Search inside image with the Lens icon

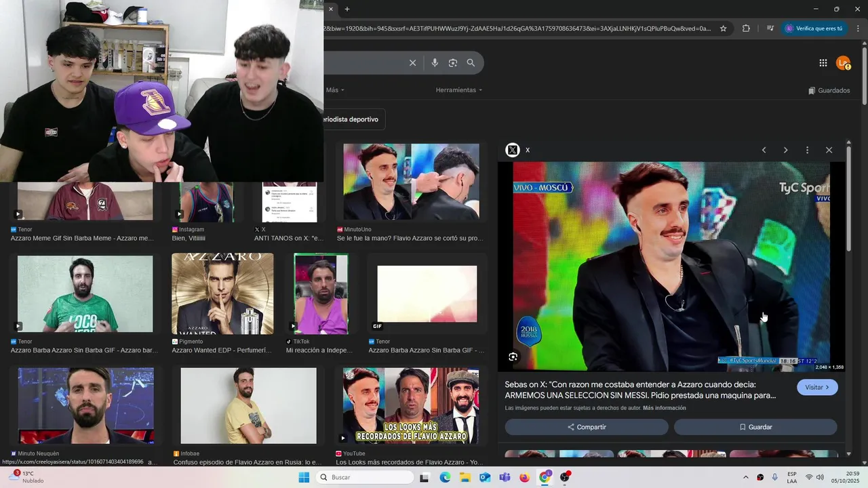pos(513,357)
